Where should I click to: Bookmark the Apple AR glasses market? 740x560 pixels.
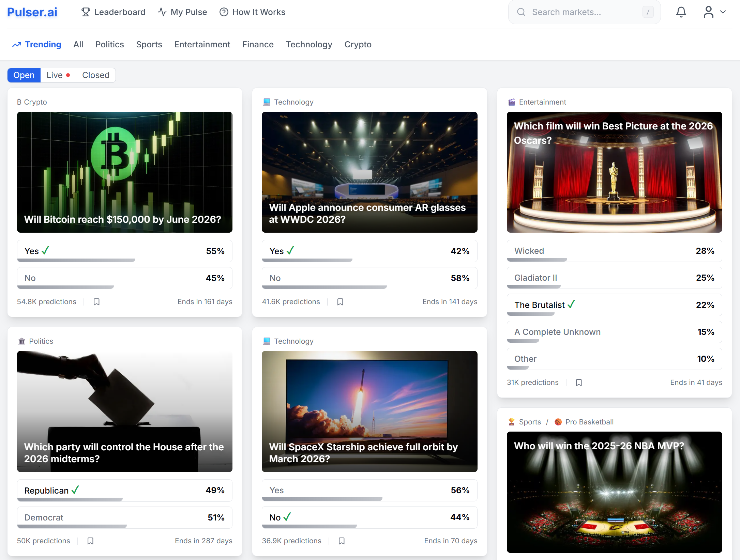[x=340, y=302]
